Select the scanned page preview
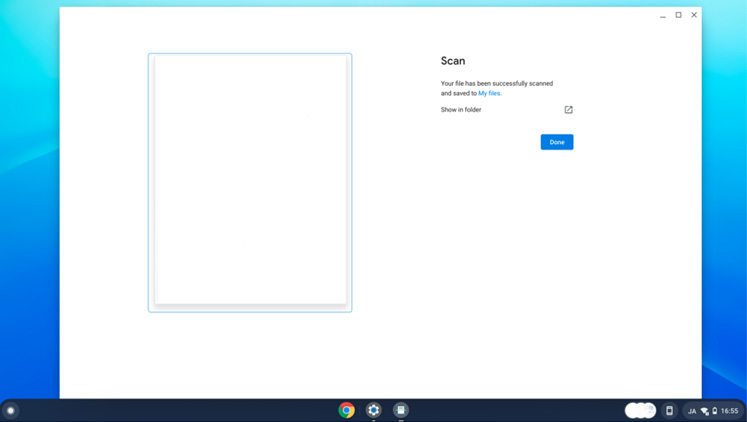The image size is (747, 422). coord(250,182)
